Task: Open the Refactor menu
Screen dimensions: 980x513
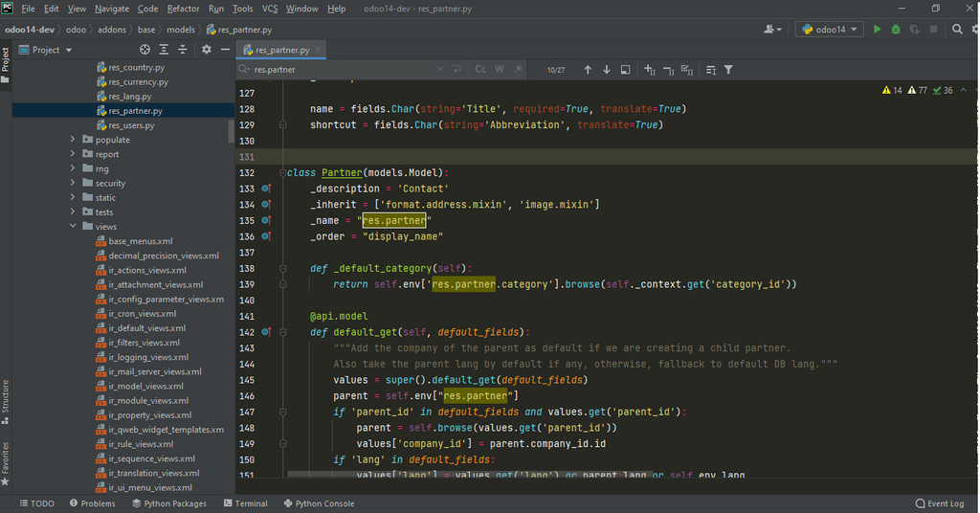Action: tap(183, 9)
